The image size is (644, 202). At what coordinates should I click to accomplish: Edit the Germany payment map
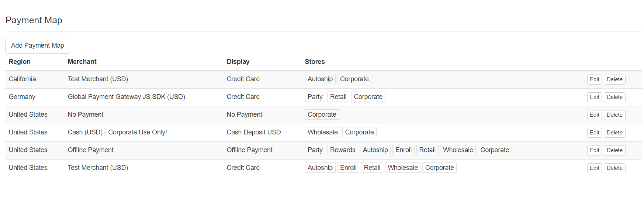tap(594, 97)
